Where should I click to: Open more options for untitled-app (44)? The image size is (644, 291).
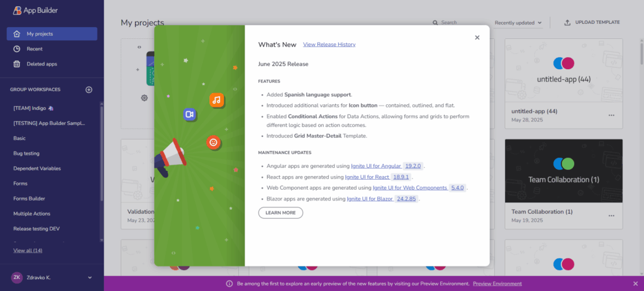pyautogui.click(x=611, y=116)
